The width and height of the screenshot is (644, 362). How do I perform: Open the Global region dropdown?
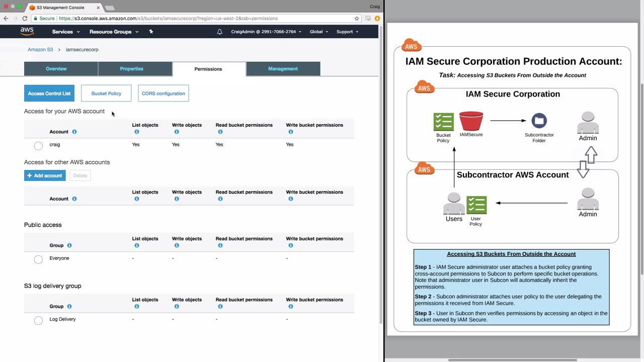(319, 32)
